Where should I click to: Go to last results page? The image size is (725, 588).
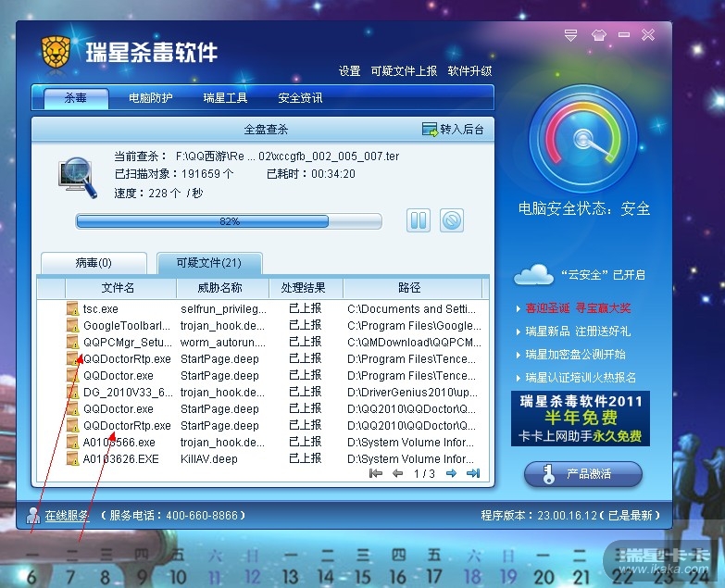tap(473, 473)
